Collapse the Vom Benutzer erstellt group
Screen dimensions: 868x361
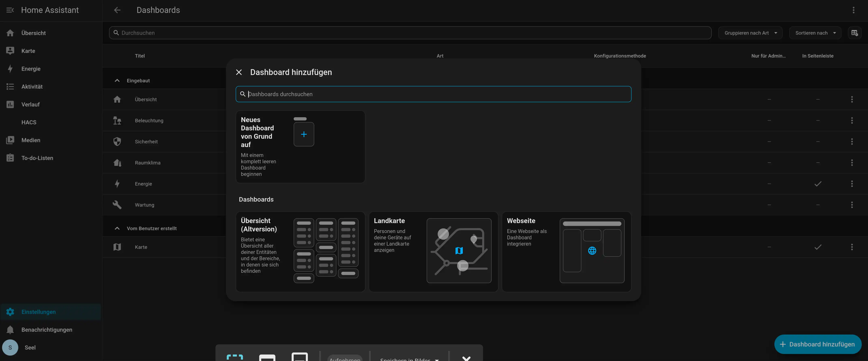117,229
